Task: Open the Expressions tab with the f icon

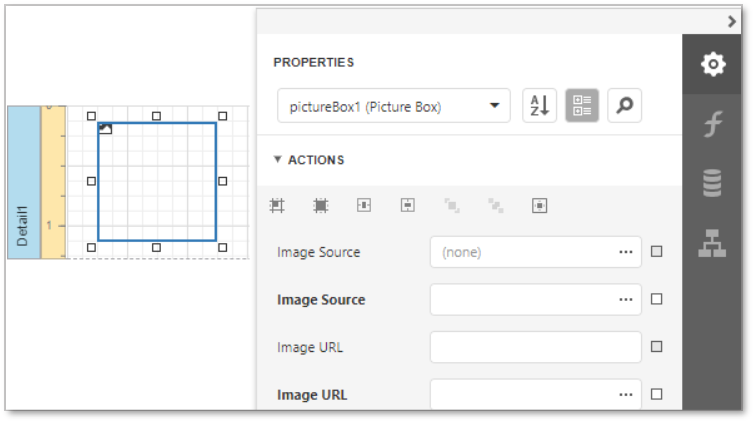Action: pyautogui.click(x=712, y=124)
